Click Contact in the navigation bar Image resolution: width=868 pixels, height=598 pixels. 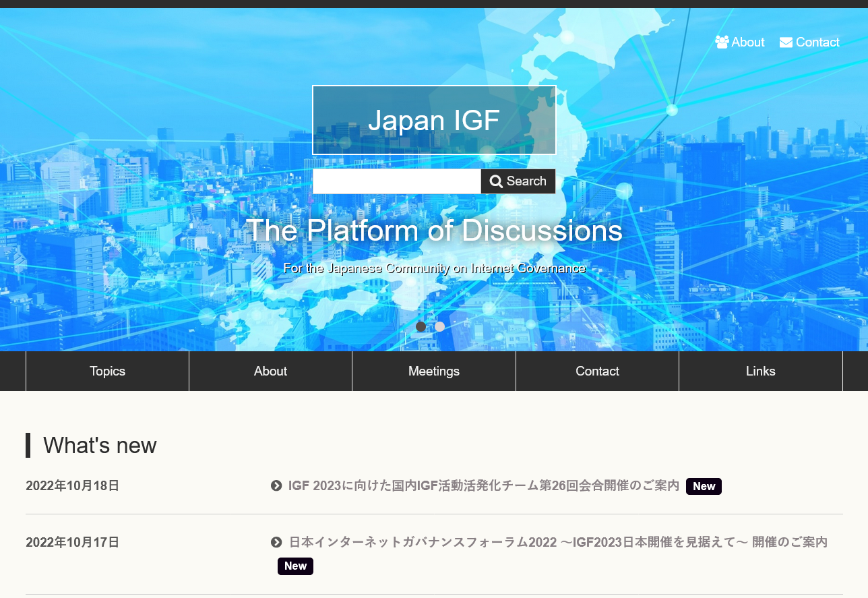(x=597, y=371)
